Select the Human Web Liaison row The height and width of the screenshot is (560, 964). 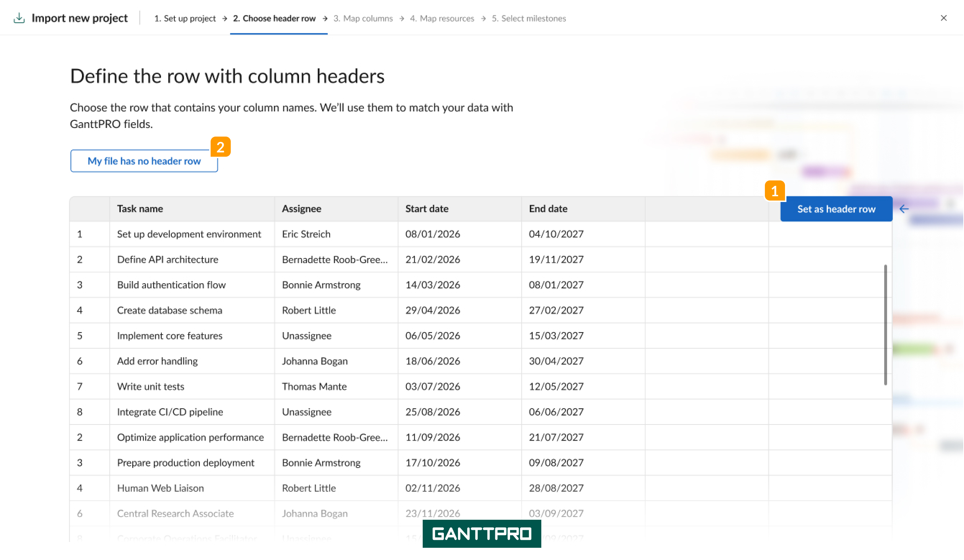click(x=481, y=488)
